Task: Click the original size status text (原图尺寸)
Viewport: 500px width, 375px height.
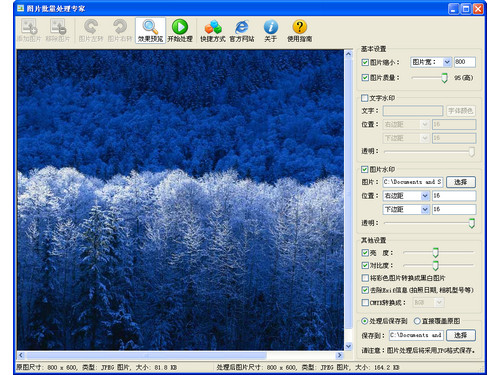Action: point(96,367)
